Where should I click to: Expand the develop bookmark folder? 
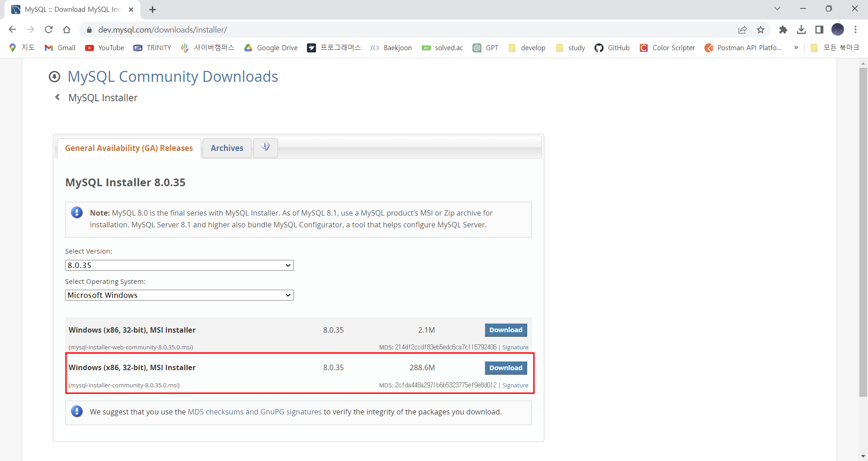[527, 47]
